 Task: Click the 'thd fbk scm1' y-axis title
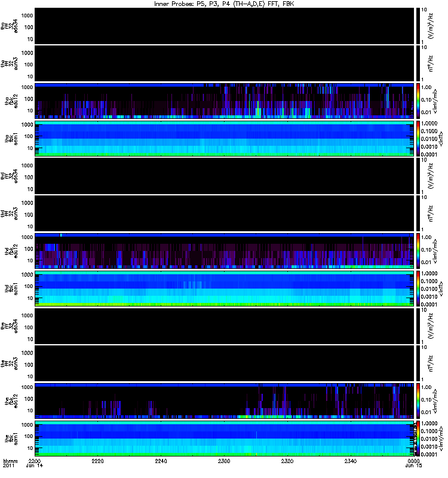(x=11, y=288)
